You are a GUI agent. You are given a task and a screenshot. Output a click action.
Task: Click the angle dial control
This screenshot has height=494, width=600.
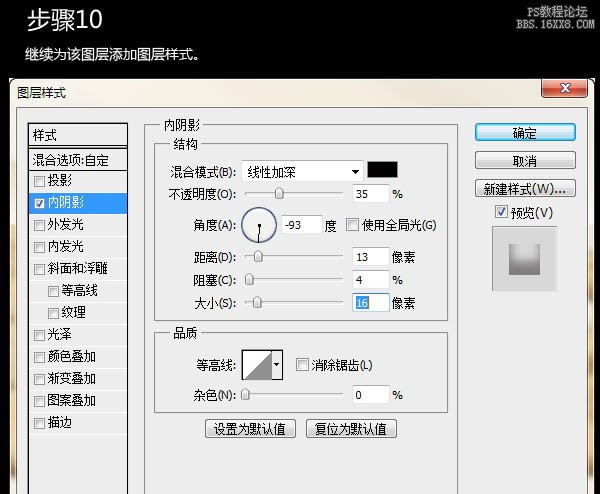tap(259, 225)
